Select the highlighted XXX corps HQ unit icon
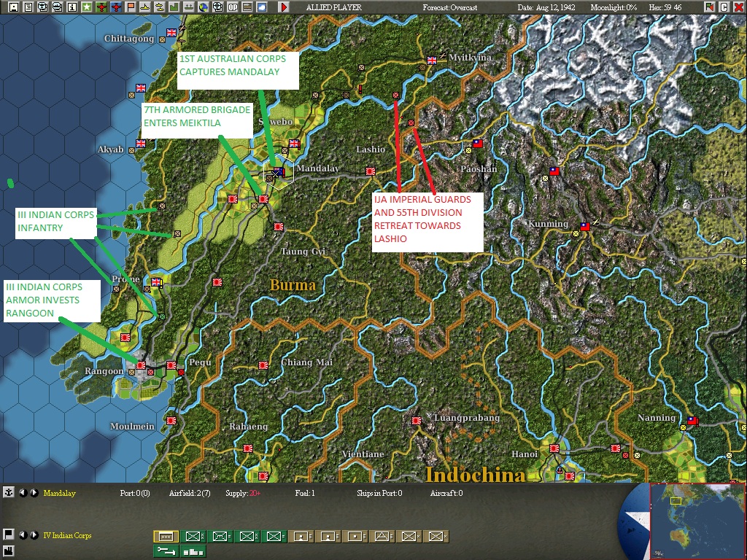 tap(166, 537)
